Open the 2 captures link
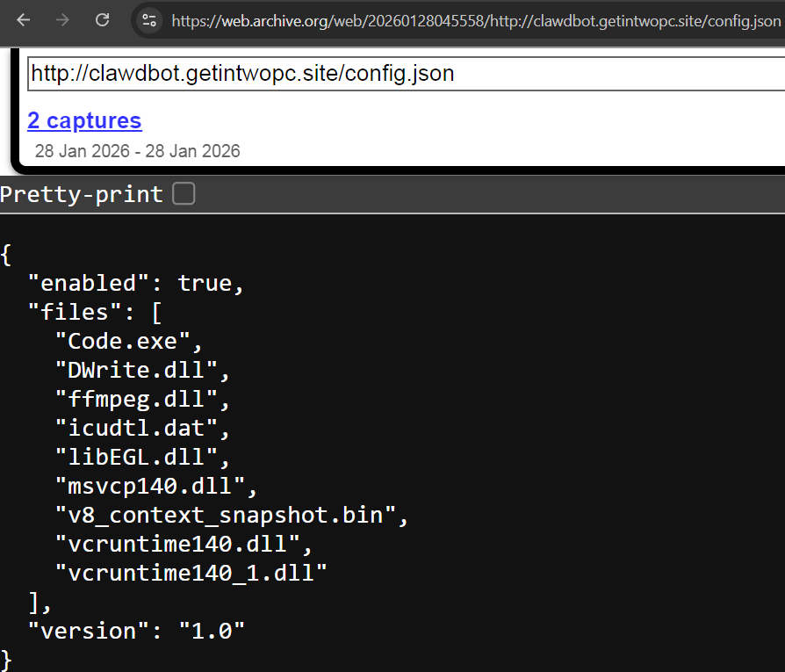 [x=84, y=120]
